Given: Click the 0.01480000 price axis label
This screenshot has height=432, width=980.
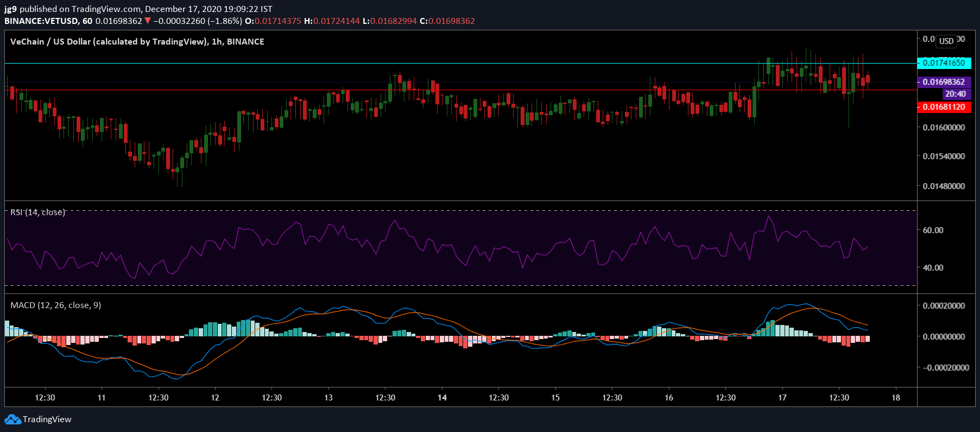Looking at the screenshot, I should pyautogui.click(x=944, y=186).
